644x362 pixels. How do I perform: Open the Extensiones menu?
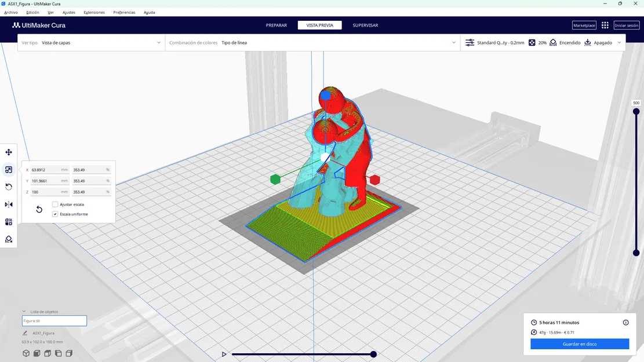click(x=93, y=12)
